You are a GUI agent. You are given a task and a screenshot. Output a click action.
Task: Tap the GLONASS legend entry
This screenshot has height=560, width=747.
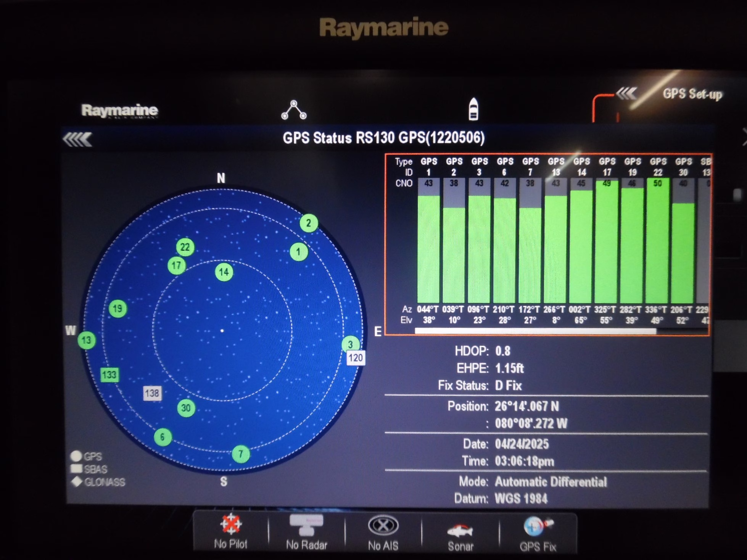[98, 482]
